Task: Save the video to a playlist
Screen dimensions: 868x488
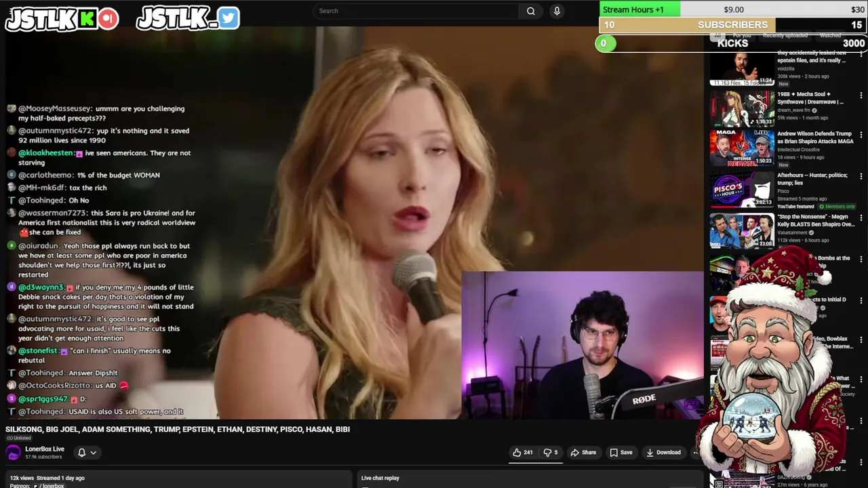Action: click(620, 453)
